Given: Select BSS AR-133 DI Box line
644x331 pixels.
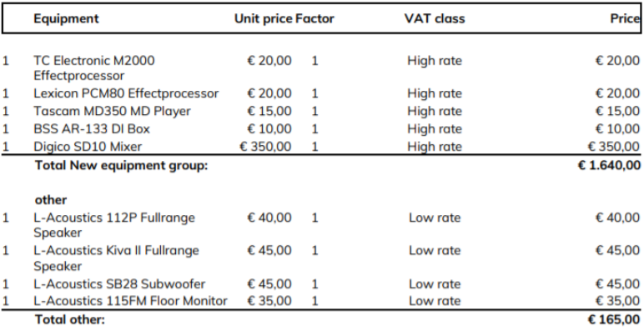Looking at the screenshot, I should tap(92, 128).
